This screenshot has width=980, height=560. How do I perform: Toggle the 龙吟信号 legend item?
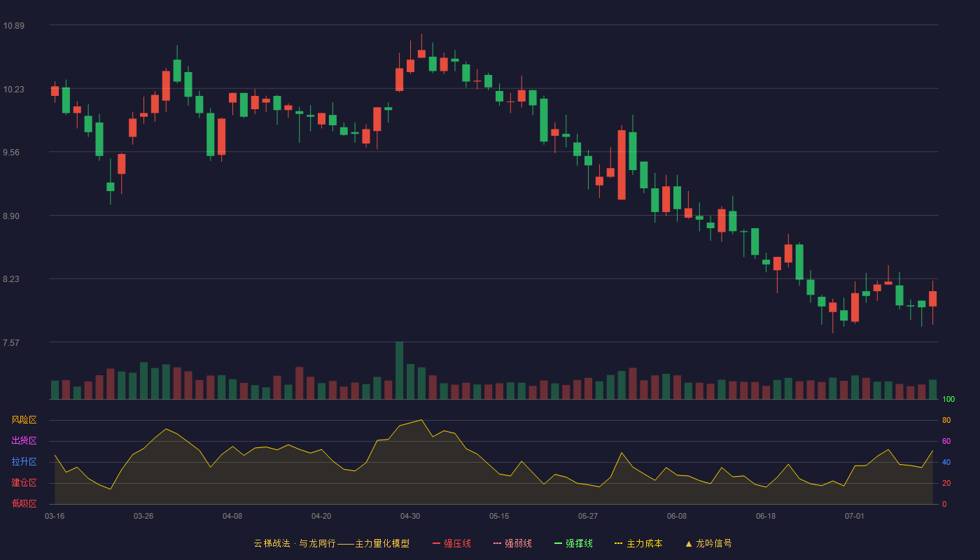point(708,543)
